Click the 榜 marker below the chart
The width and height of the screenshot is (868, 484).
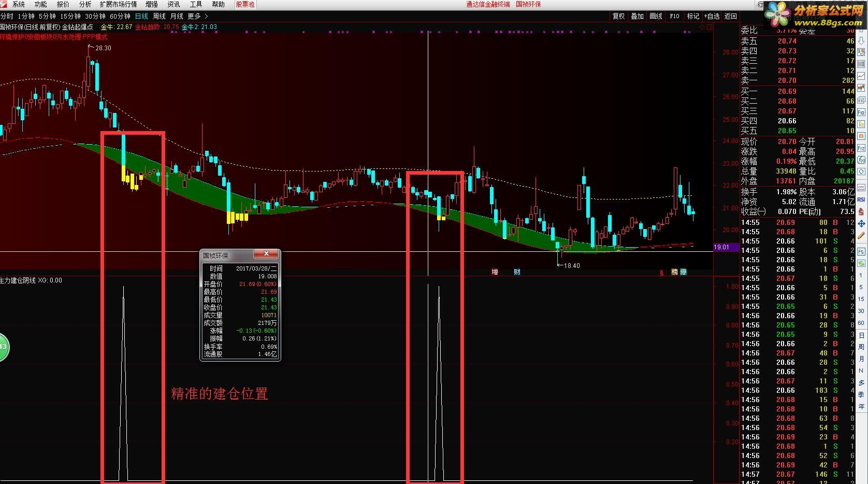[675, 272]
